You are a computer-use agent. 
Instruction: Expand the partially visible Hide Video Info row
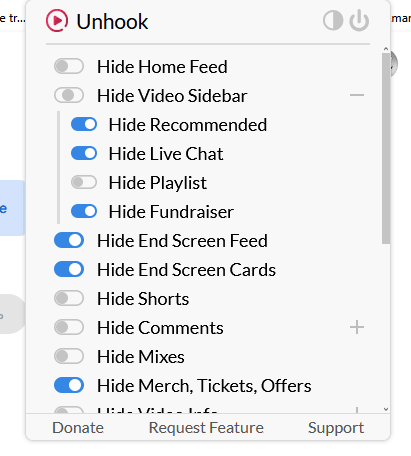[357, 410]
